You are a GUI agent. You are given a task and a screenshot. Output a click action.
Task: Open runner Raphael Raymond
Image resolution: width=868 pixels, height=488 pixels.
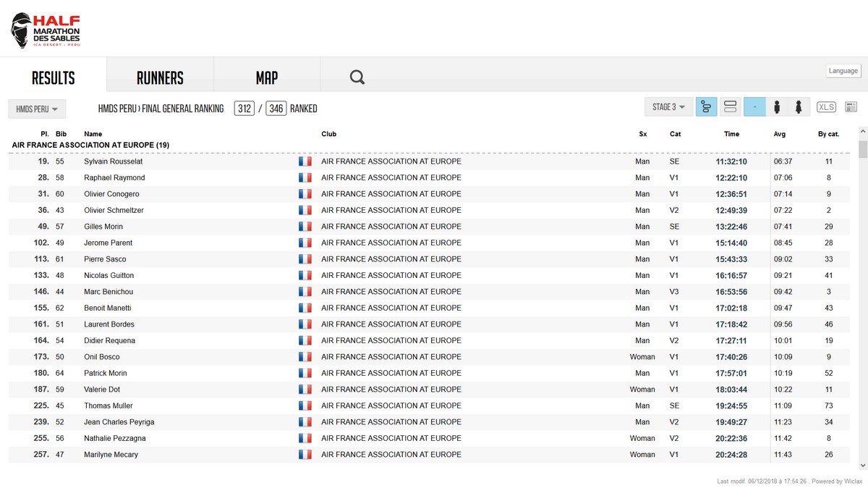tap(114, 177)
